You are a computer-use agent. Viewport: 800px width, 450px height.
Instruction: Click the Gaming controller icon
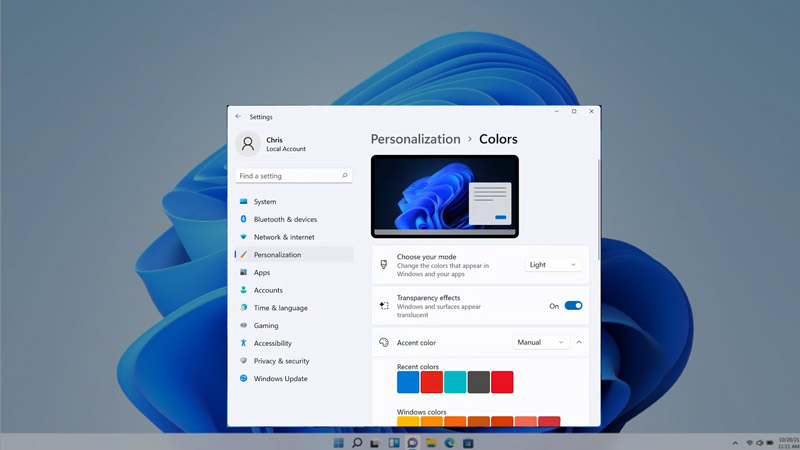coord(243,325)
